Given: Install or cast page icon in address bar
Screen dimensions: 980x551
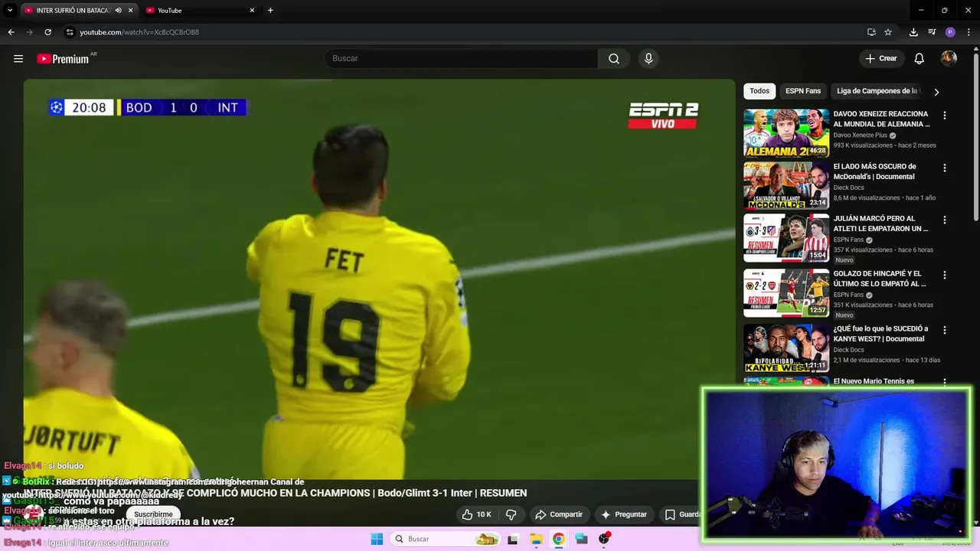Looking at the screenshot, I should (871, 32).
